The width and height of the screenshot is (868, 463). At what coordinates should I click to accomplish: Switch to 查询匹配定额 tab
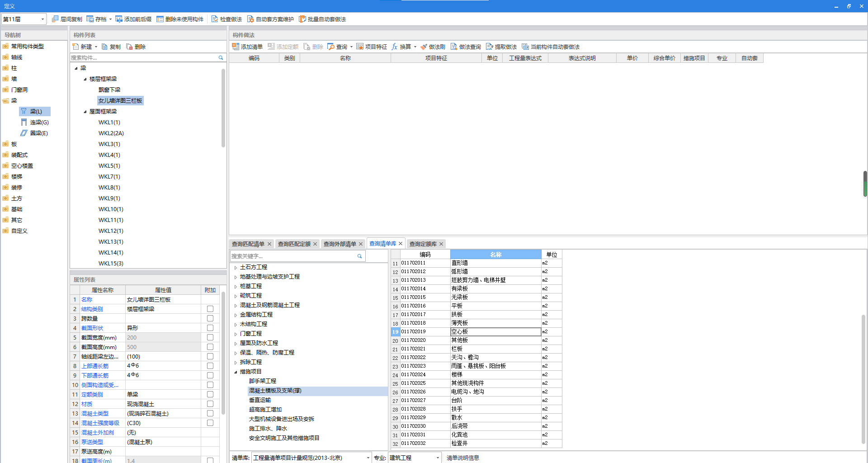pos(294,244)
